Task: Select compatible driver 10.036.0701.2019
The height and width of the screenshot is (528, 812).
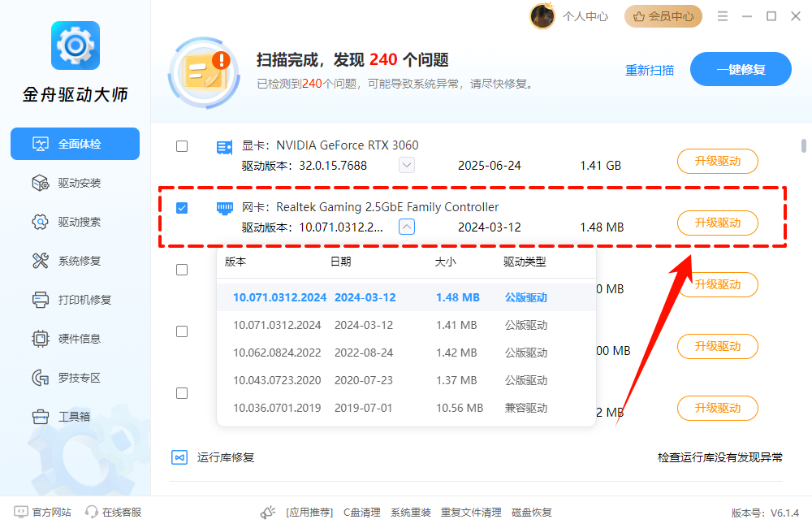Action: tap(406, 408)
